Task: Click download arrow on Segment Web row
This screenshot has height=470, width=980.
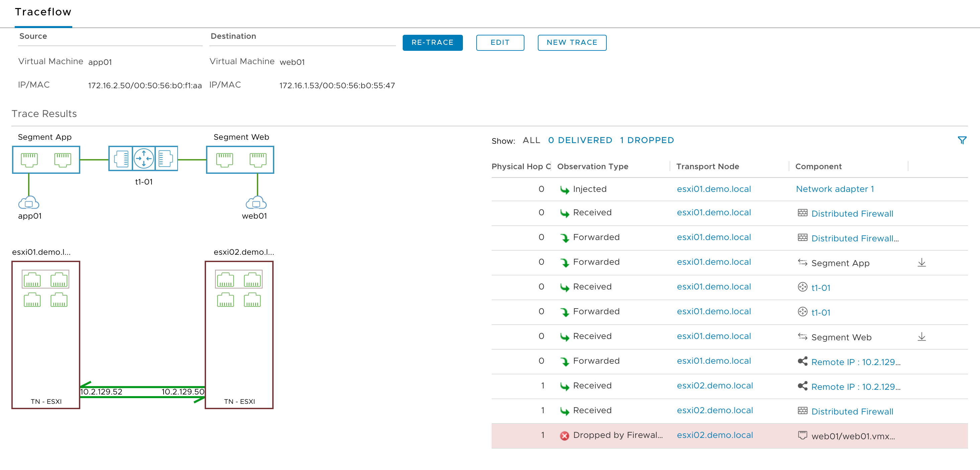Action: pyautogui.click(x=921, y=337)
